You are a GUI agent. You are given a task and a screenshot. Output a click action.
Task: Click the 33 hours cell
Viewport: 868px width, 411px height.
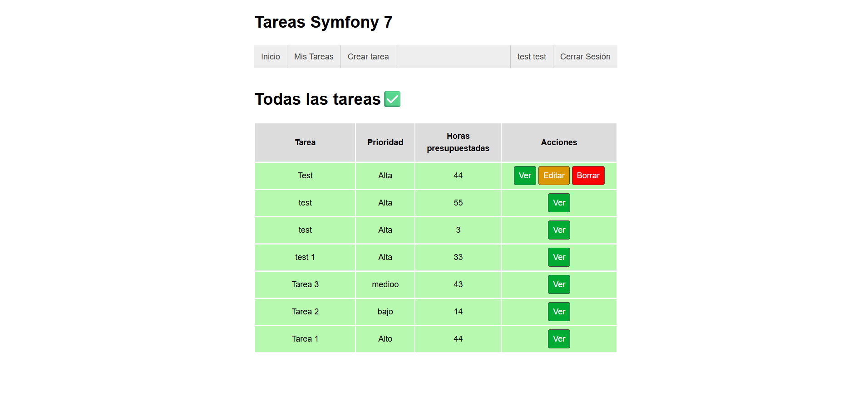click(458, 257)
